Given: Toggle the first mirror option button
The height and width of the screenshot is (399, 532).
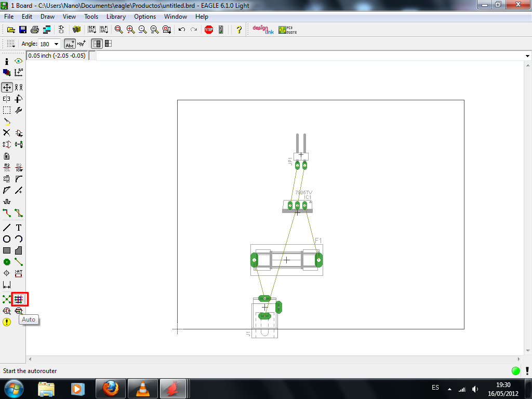Looking at the screenshot, I should pos(97,44).
